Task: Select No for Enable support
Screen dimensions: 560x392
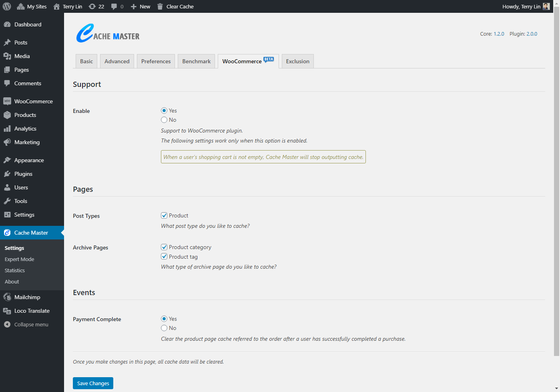Action: click(x=164, y=120)
